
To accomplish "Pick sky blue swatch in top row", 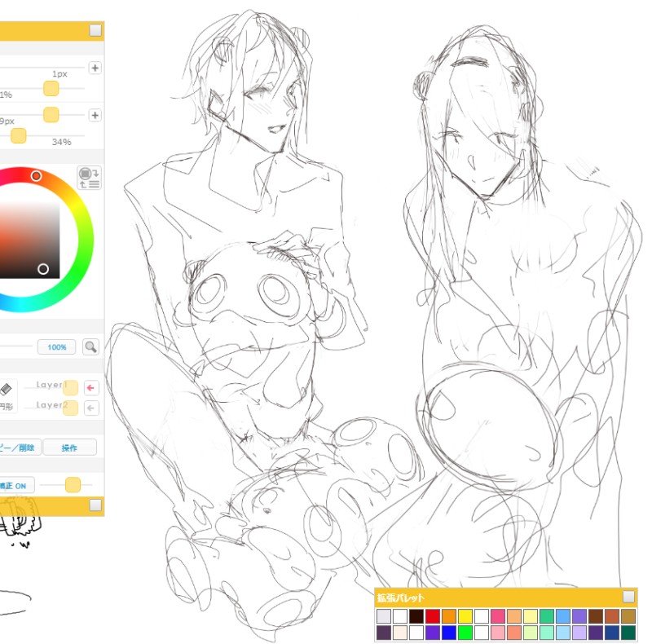I will 563,616.
